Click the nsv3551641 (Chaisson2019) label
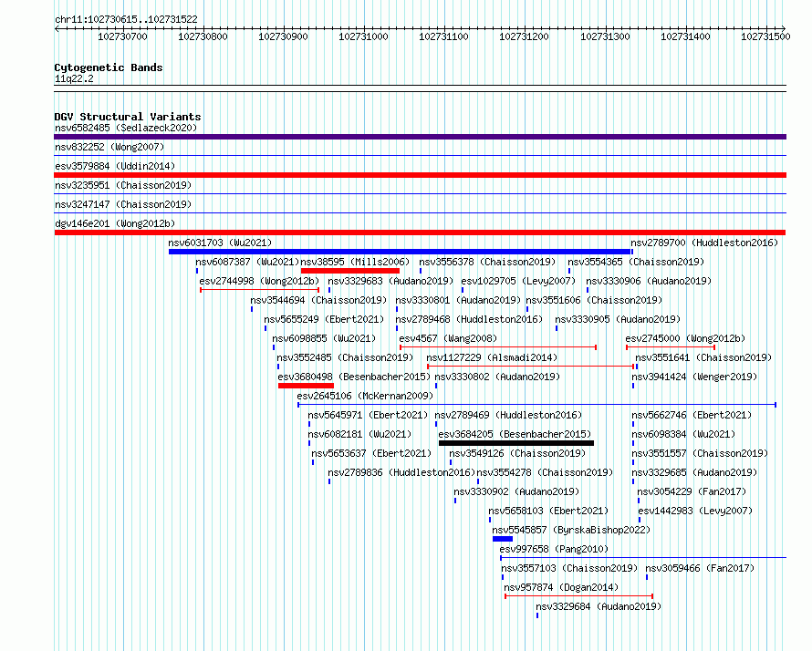This screenshot has width=812, height=651. click(x=703, y=357)
